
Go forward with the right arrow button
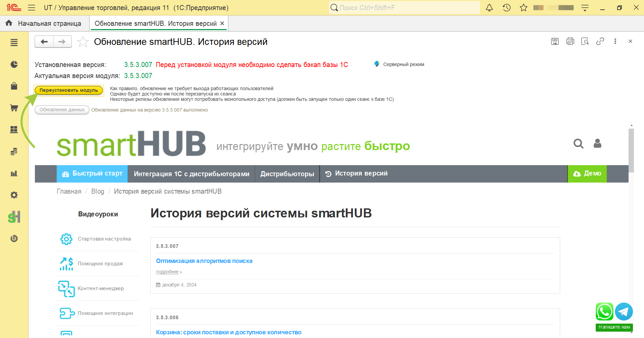pos(62,42)
